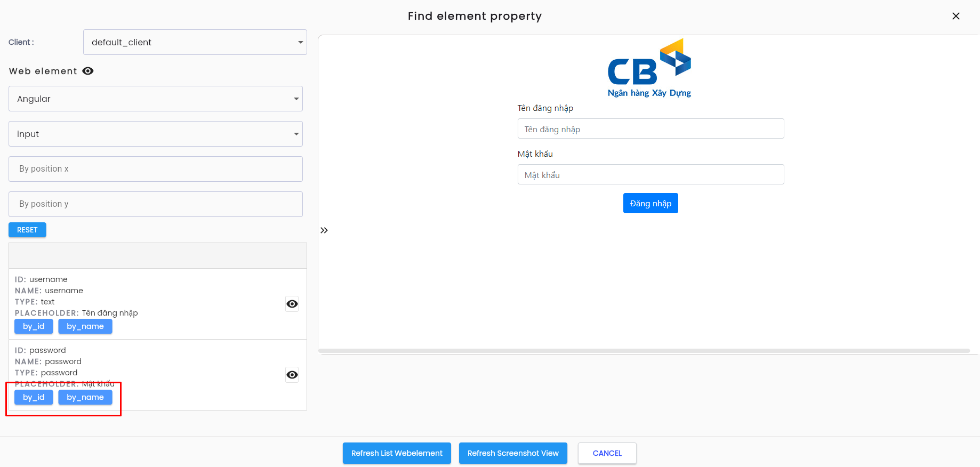Click the Tên đăng nhập input in preview
The image size is (980, 467).
(650, 128)
